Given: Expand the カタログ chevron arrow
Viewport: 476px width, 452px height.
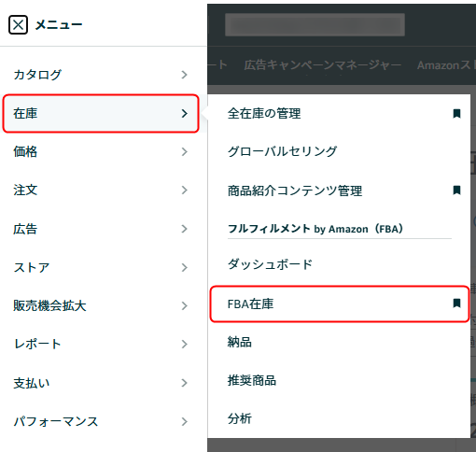Looking at the screenshot, I should coord(185,75).
